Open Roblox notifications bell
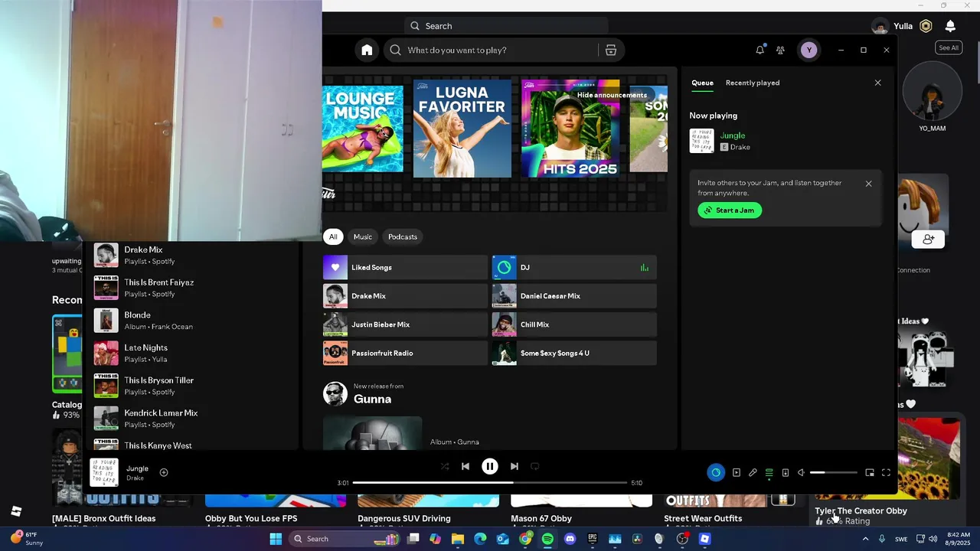 coord(950,26)
